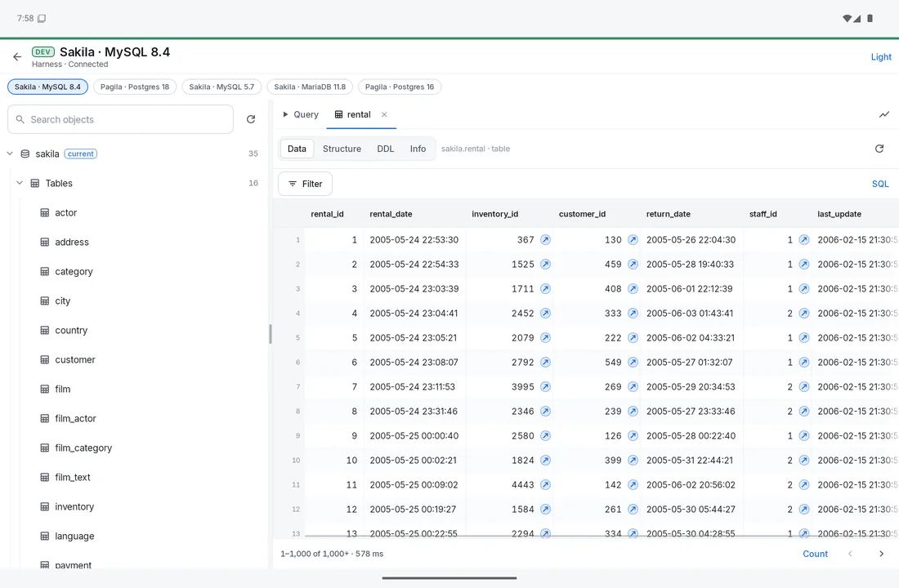Click the staff_id column header
The height and width of the screenshot is (588, 899).
763,214
